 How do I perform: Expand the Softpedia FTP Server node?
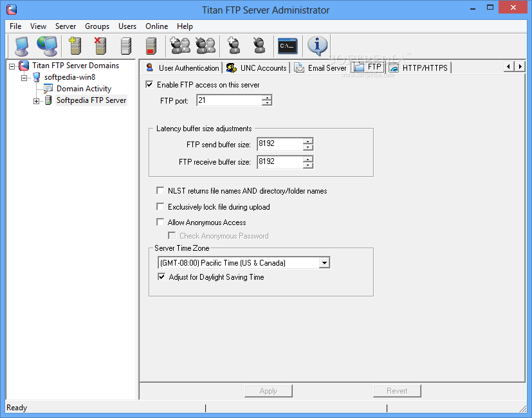[x=36, y=101]
